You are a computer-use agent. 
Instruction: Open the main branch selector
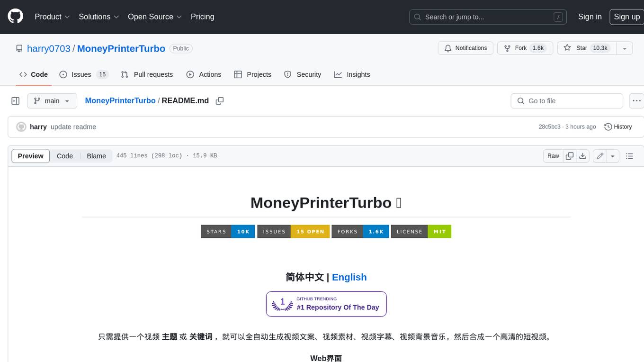point(52,101)
